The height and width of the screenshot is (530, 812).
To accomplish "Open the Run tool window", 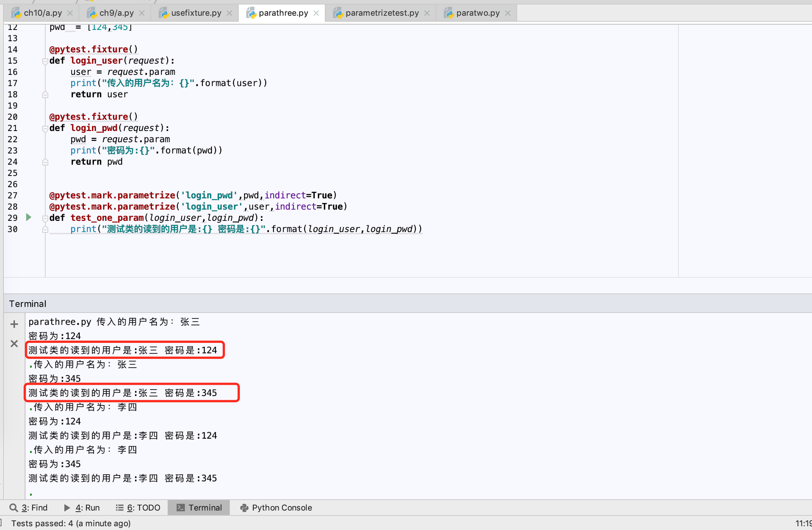I will coord(83,508).
